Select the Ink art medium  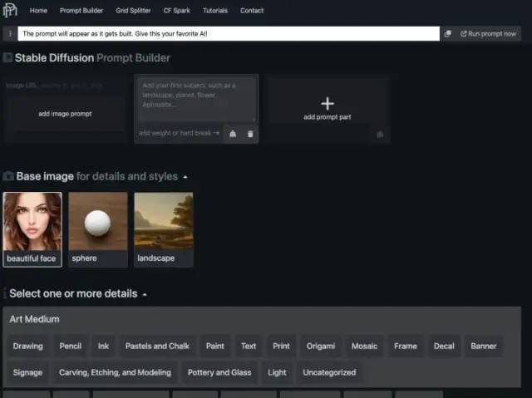click(103, 346)
